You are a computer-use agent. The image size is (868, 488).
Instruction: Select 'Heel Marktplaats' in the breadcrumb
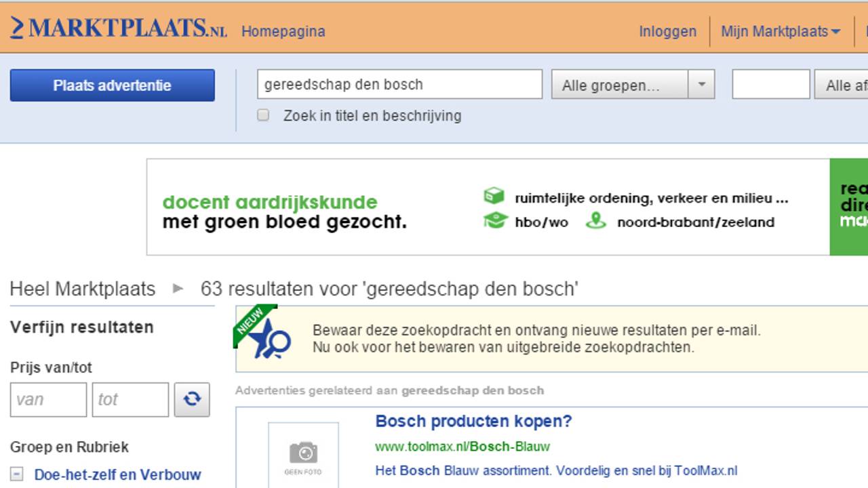pos(81,289)
